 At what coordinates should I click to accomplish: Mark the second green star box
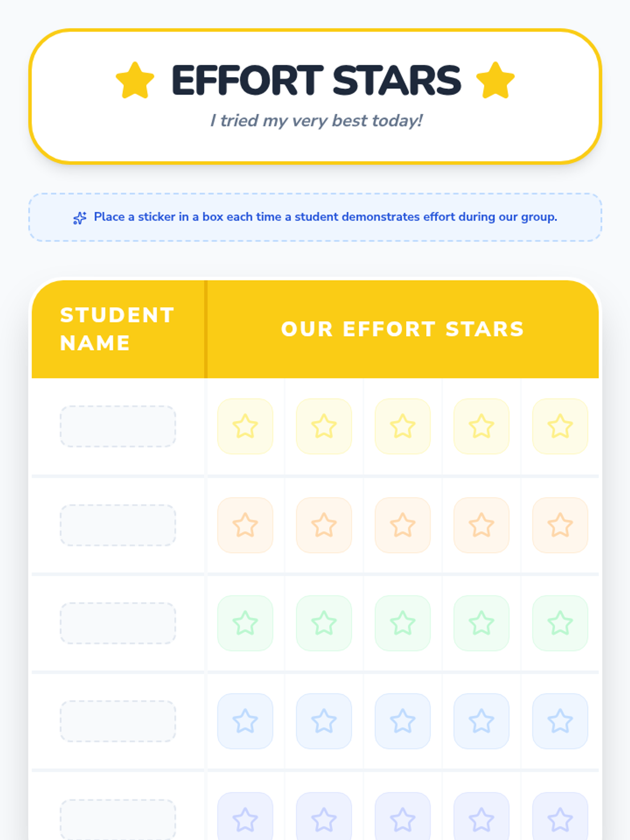pos(324,623)
